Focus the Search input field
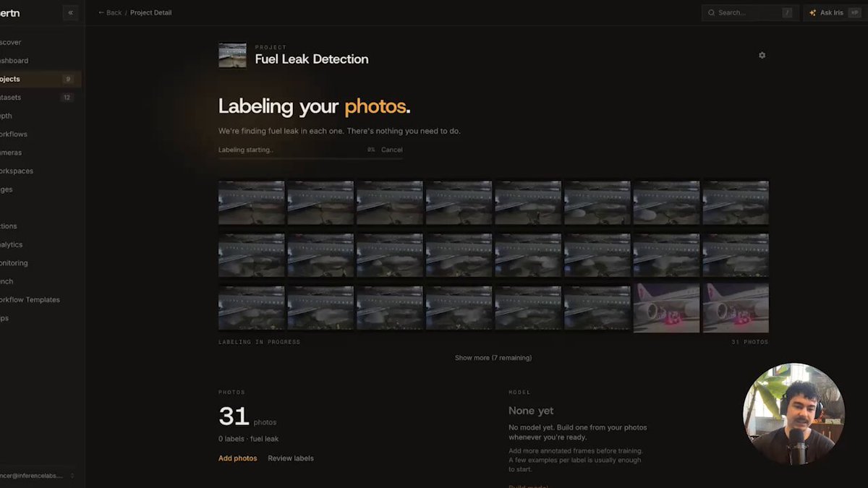The height and width of the screenshot is (488, 868). point(750,12)
